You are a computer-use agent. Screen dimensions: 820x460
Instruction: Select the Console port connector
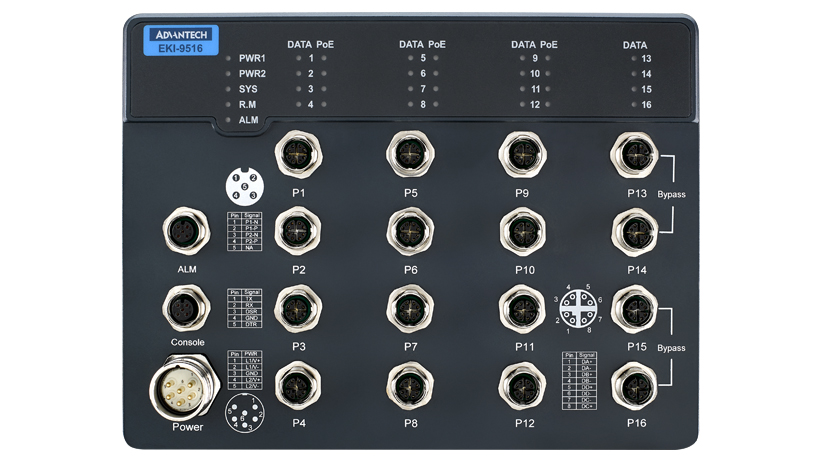click(x=187, y=308)
